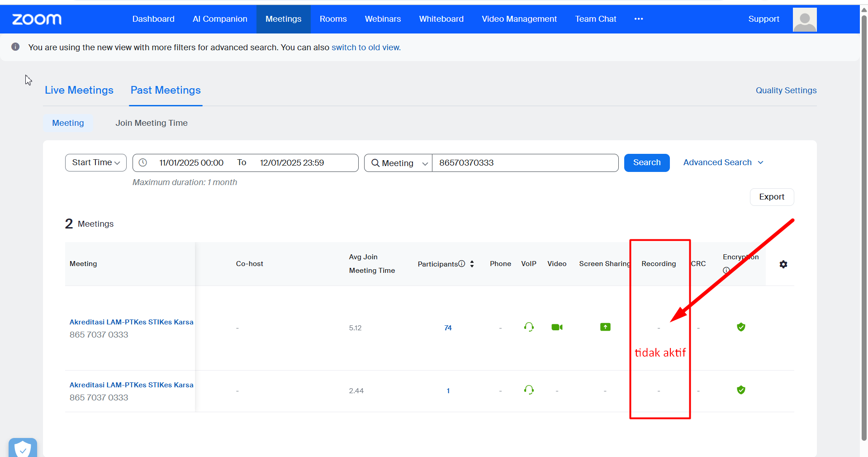Viewport: 868px width, 457px height.
Task: Click the Search button
Action: click(x=647, y=162)
